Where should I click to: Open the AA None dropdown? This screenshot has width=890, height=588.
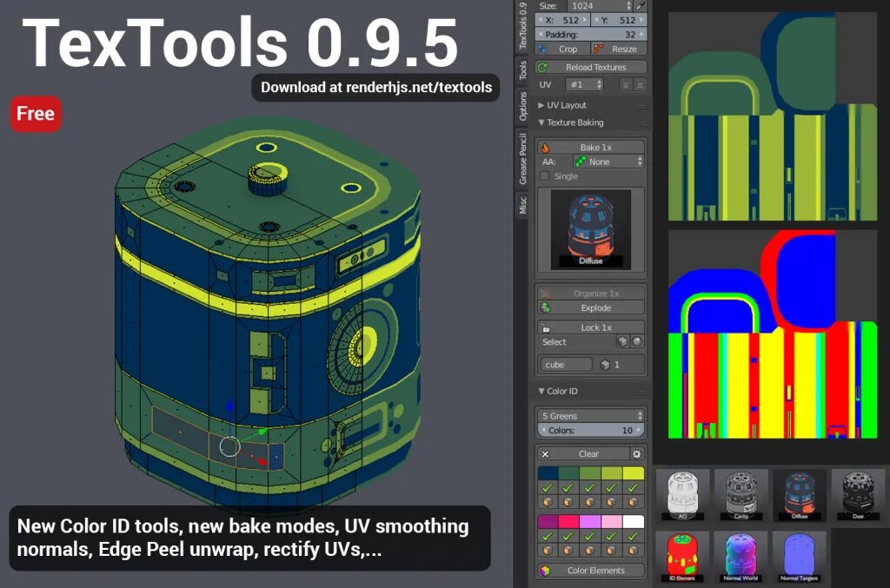pos(608,162)
